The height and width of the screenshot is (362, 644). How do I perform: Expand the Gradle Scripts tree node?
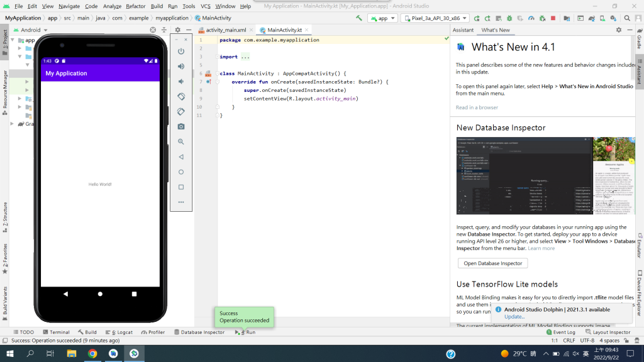[13, 124]
